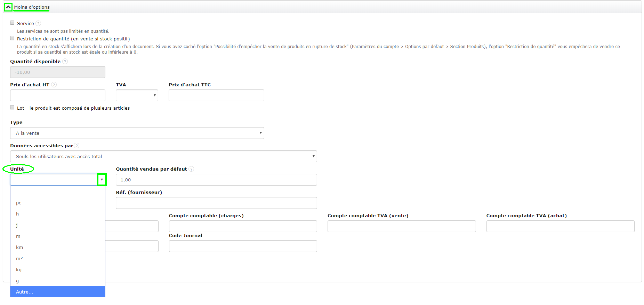Click the Moins d'options link
Viewport: 644px width, 305px height.
point(32,7)
